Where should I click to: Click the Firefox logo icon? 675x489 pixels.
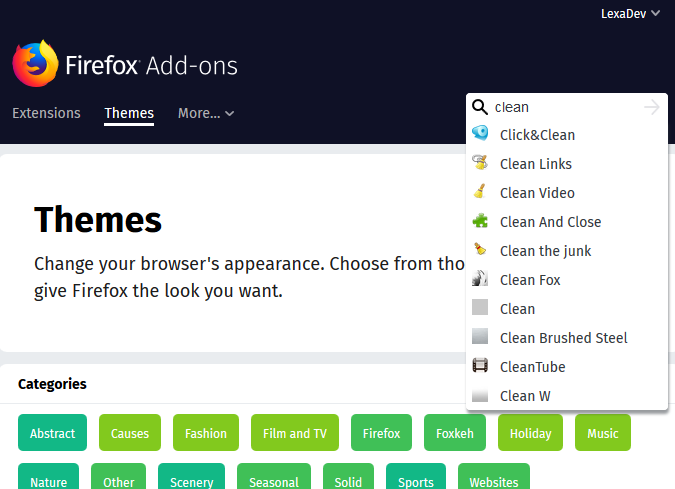point(35,64)
